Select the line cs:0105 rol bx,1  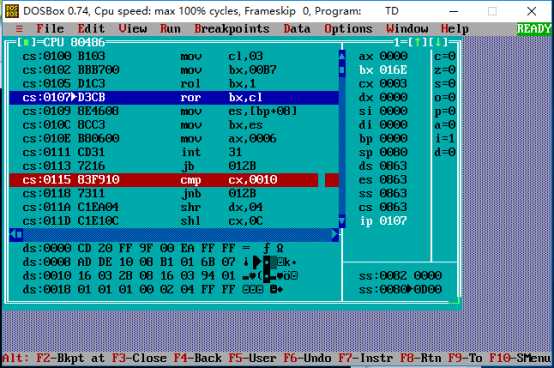click(174, 83)
